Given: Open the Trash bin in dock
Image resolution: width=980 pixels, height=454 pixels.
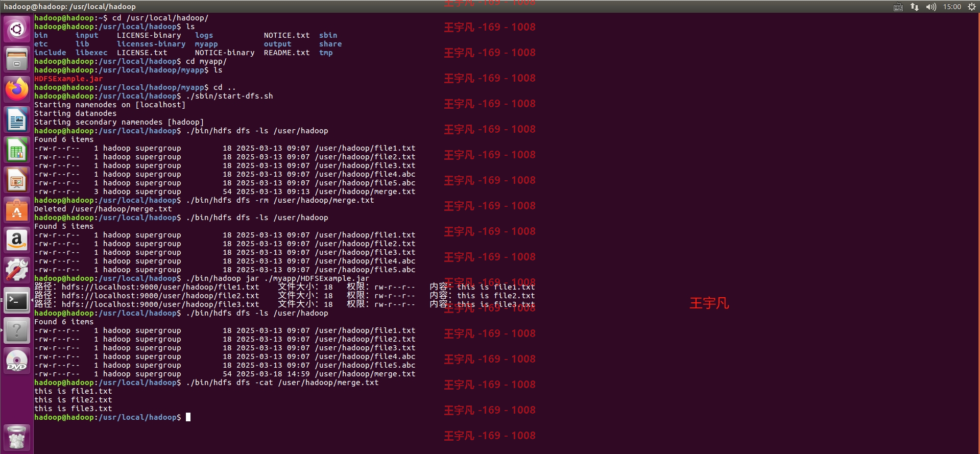Looking at the screenshot, I should (x=17, y=437).
